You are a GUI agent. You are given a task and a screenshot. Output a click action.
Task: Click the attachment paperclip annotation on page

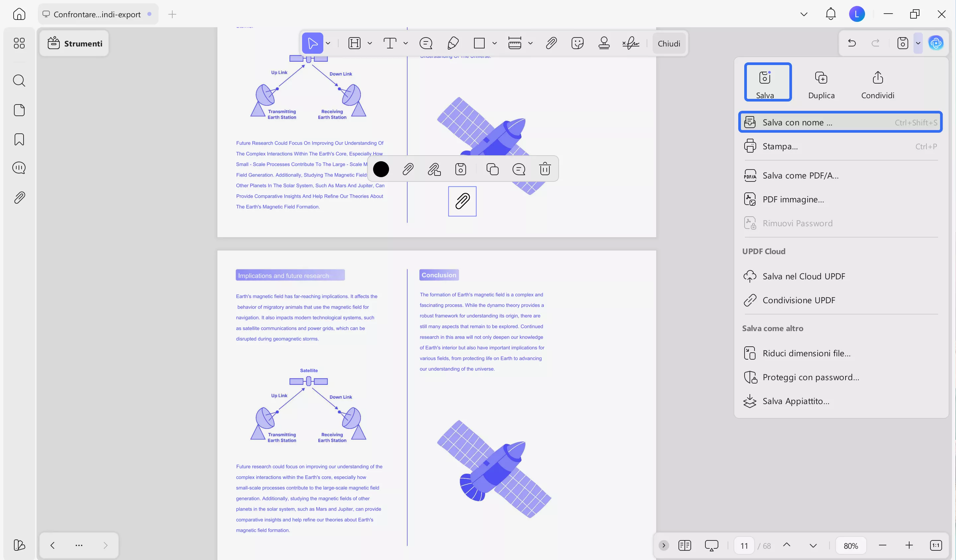[x=462, y=201]
